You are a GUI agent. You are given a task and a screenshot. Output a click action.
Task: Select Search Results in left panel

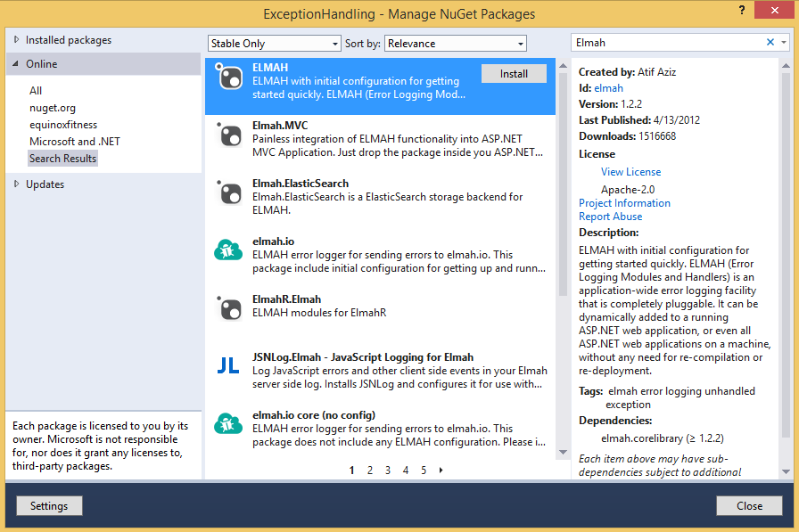[62, 159]
